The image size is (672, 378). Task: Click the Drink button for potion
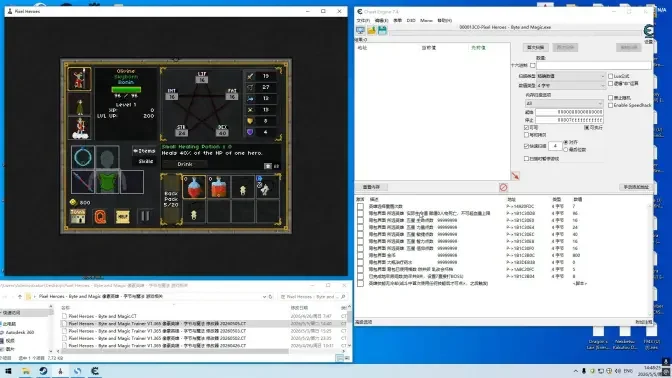tap(185, 164)
